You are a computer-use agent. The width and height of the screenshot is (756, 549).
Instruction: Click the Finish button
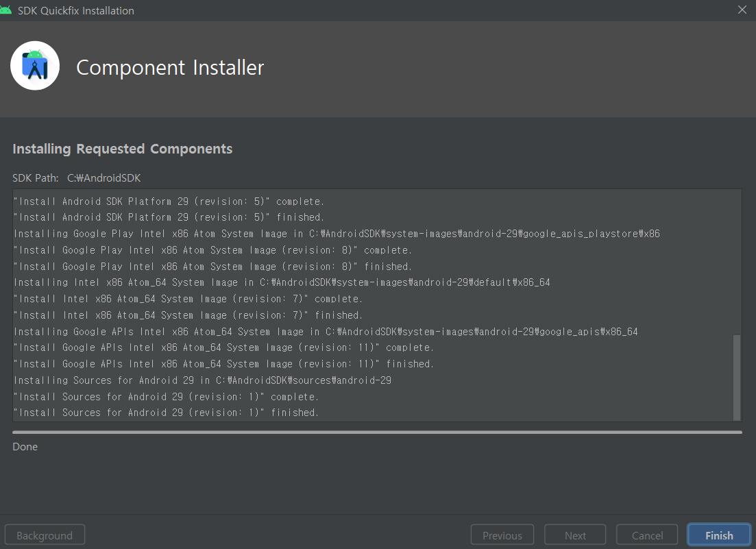click(719, 535)
